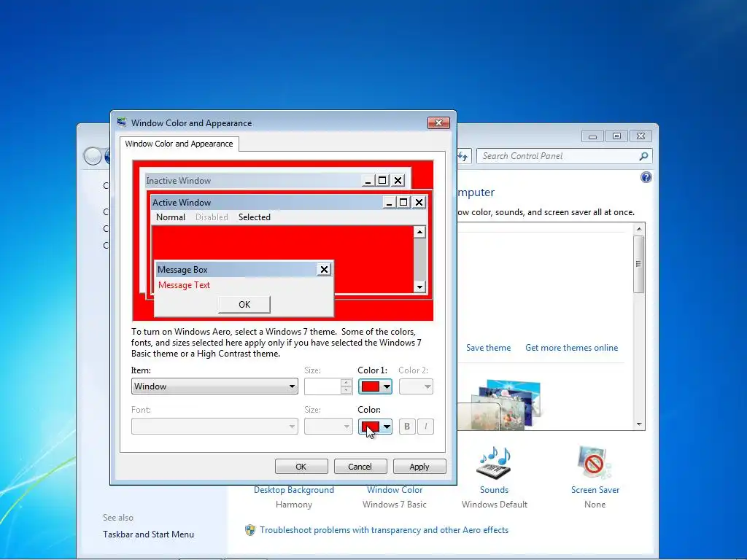Click Disabled menu item in preview
This screenshot has width=747, height=560.
(212, 217)
